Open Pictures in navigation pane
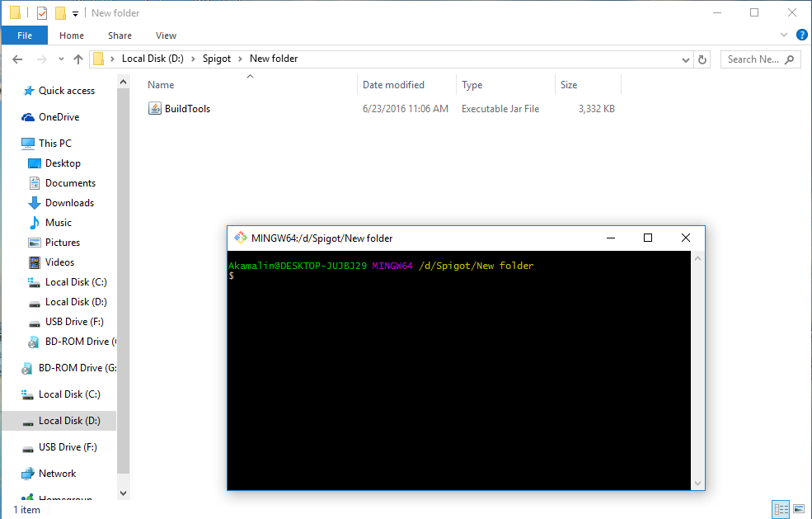 [63, 242]
